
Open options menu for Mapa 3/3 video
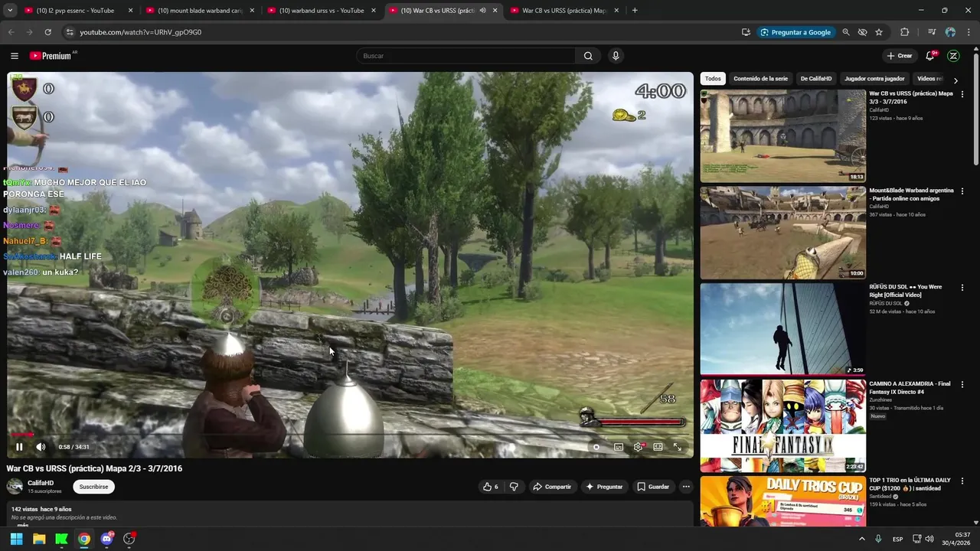[x=962, y=95]
